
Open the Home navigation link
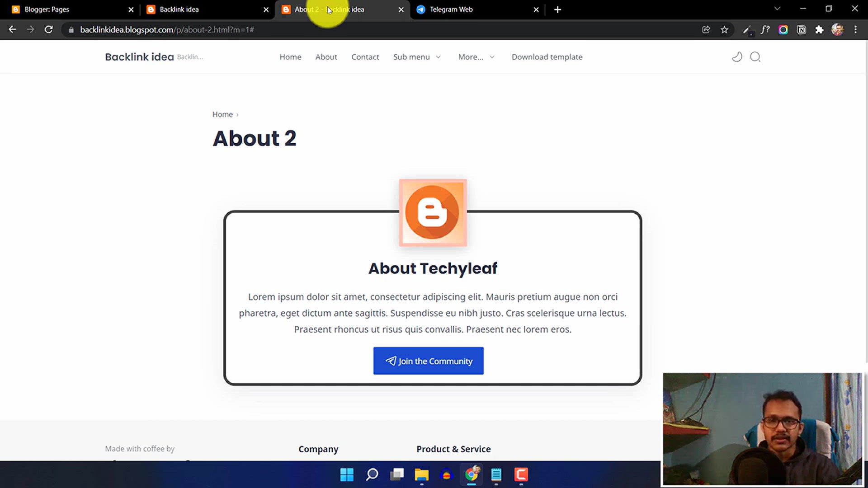click(290, 57)
